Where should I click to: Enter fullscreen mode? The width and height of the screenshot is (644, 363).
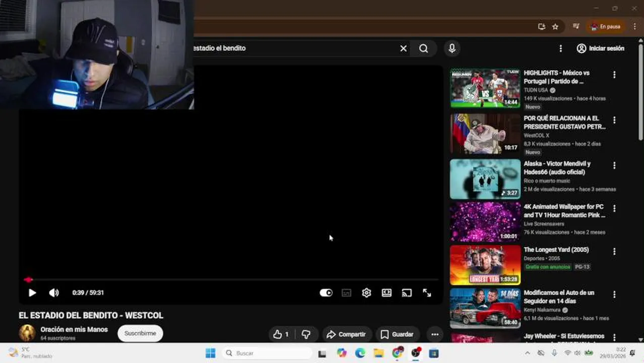(427, 292)
